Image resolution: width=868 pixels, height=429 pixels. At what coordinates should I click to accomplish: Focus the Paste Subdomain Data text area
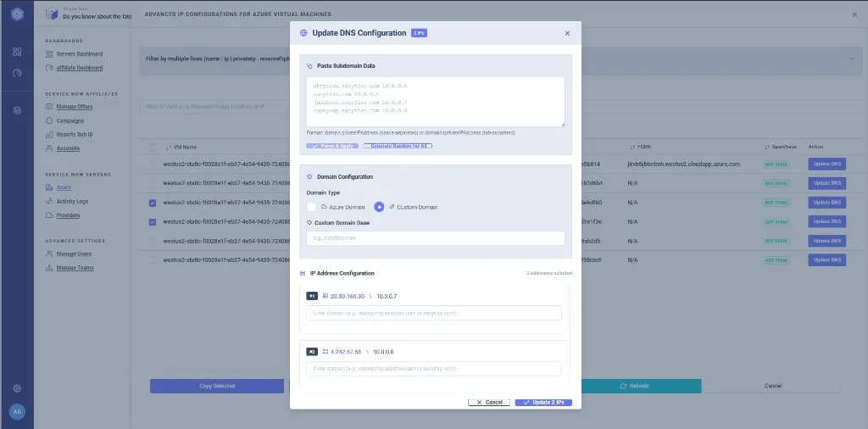click(435, 102)
